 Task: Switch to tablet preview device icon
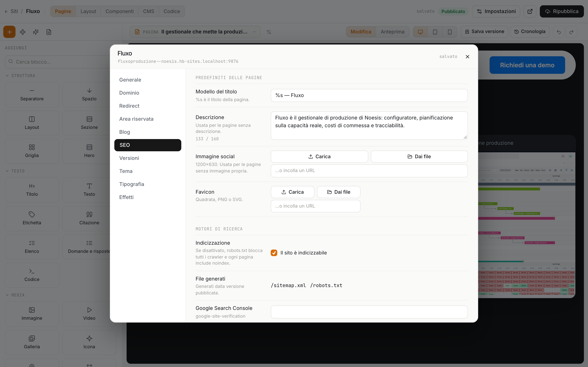click(435, 32)
